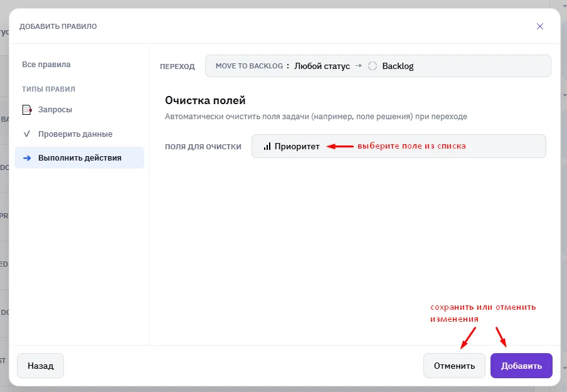Click the ТИПЫ ПРАВИЛ section label

pos(48,89)
